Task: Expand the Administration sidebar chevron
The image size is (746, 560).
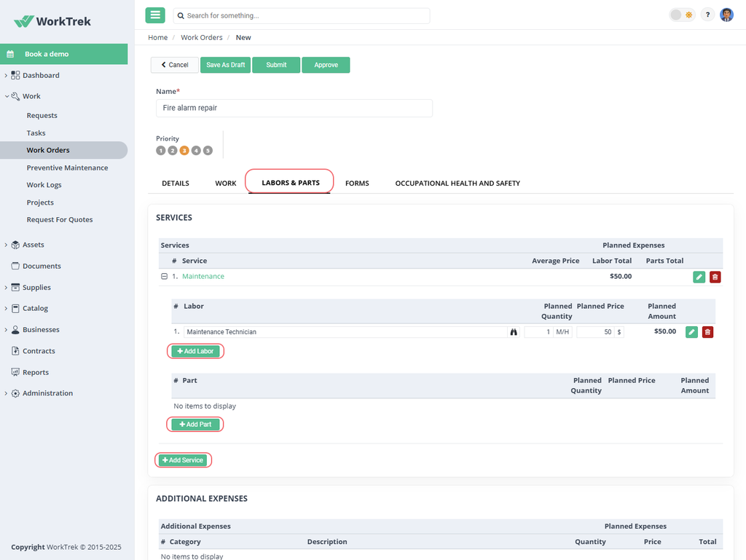Action: (6, 393)
